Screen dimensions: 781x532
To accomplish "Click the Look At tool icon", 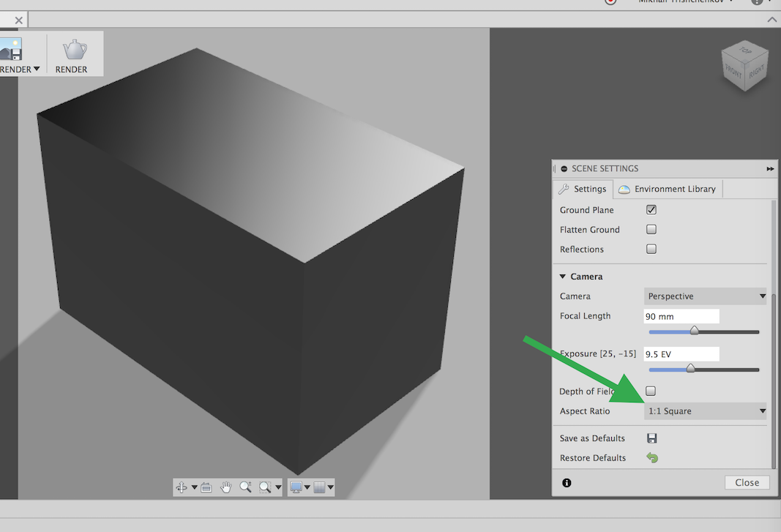I will point(206,487).
